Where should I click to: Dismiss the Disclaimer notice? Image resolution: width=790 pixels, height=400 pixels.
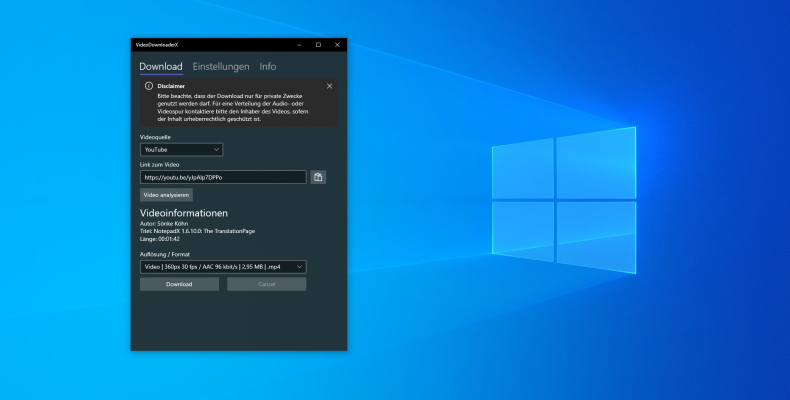pos(329,86)
